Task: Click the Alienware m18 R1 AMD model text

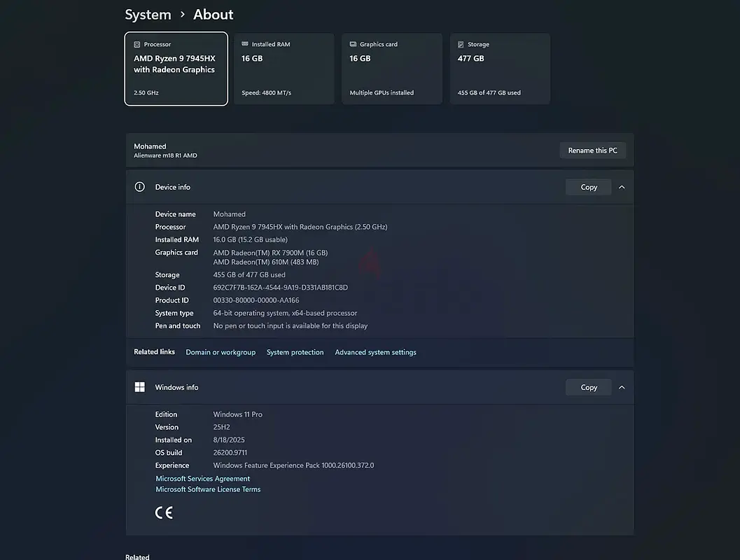Action: (x=165, y=155)
